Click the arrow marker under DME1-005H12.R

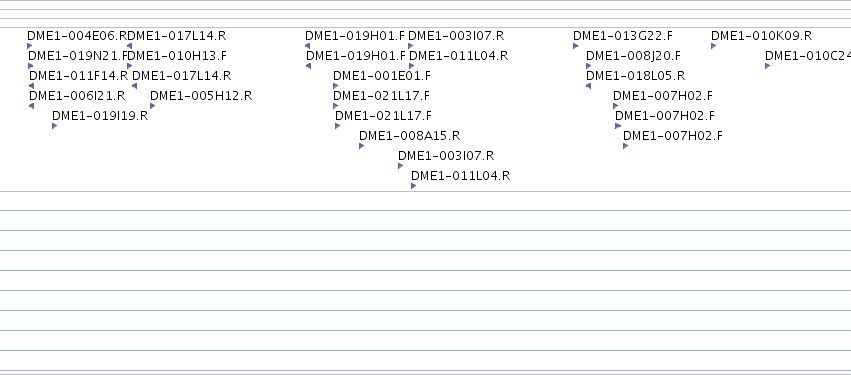[x=153, y=106]
